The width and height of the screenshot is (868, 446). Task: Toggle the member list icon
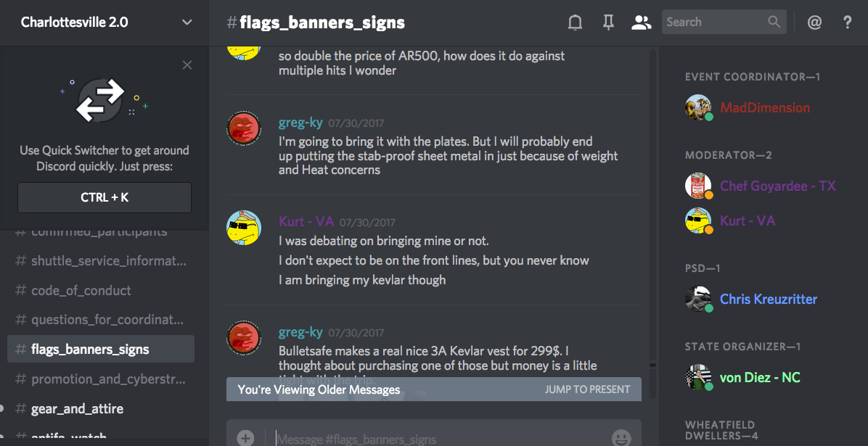click(x=641, y=22)
